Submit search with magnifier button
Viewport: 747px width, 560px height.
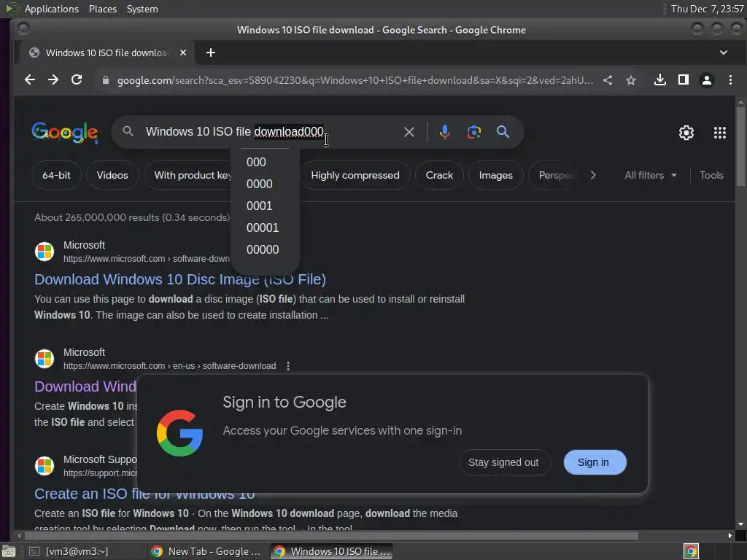coord(503,132)
